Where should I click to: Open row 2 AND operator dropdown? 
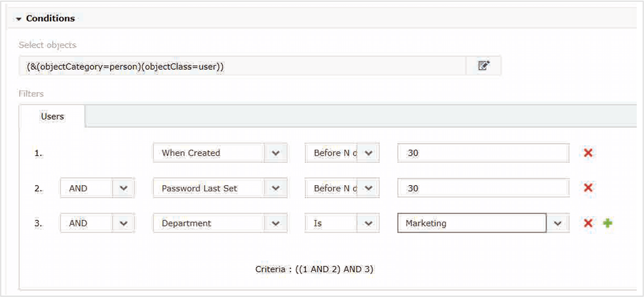pyautogui.click(x=124, y=188)
